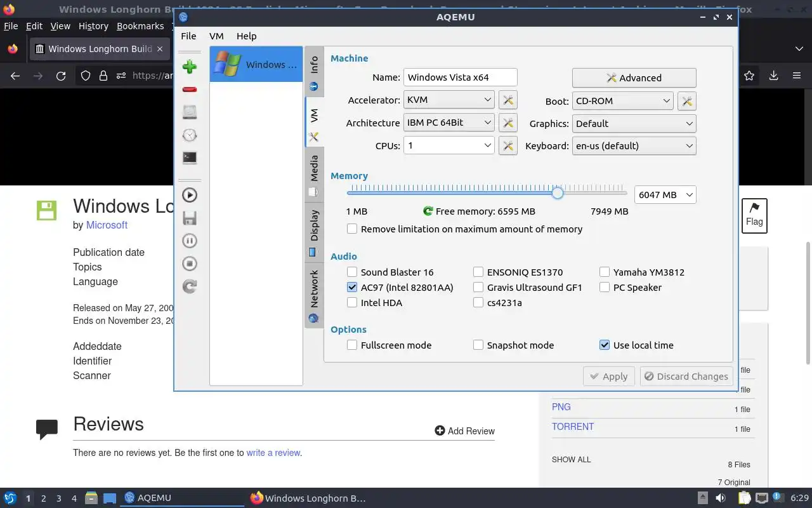Click the Firefox padlock site info icon

103,76
